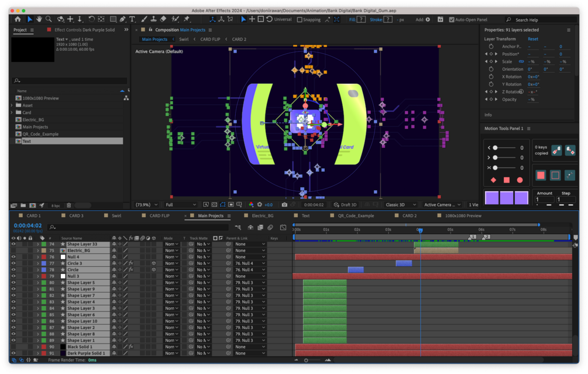588x374 pixels.
Task: Open the Motion Tools Panel 1 menu
Action: (x=529, y=129)
